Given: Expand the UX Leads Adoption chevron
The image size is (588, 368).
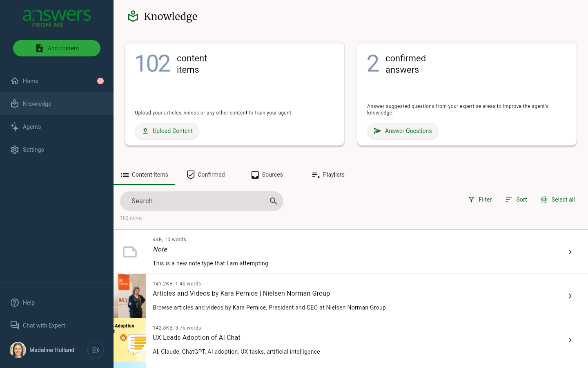Looking at the screenshot, I should [x=570, y=340].
